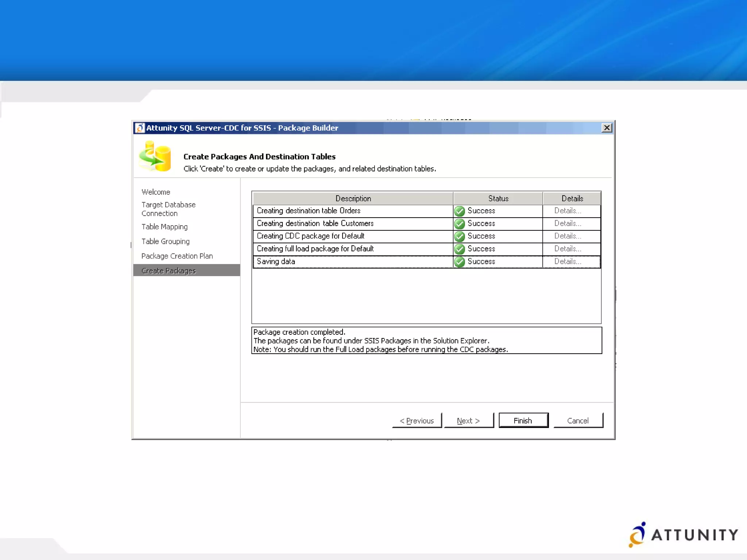Viewport: 747px width, 560px height.
Task: Click 'Package creation completed.' message text
Action: [299, 332]
